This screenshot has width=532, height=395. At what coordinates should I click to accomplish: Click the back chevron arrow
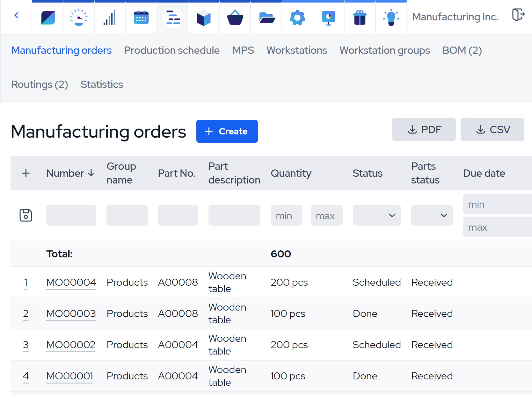pyautogui.click(x=17, y=15)
